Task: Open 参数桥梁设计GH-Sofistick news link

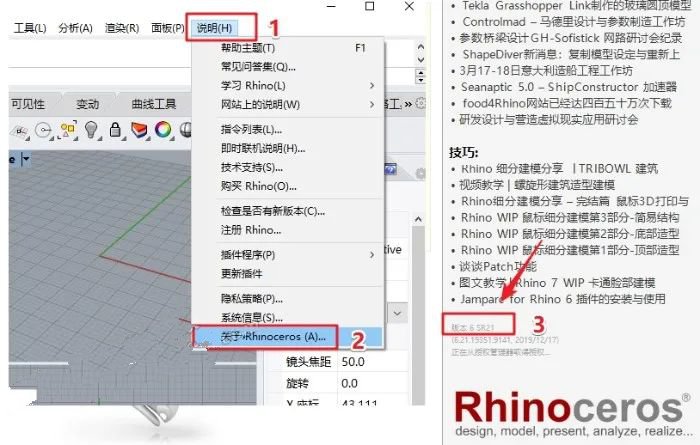Action: point(571,38)
